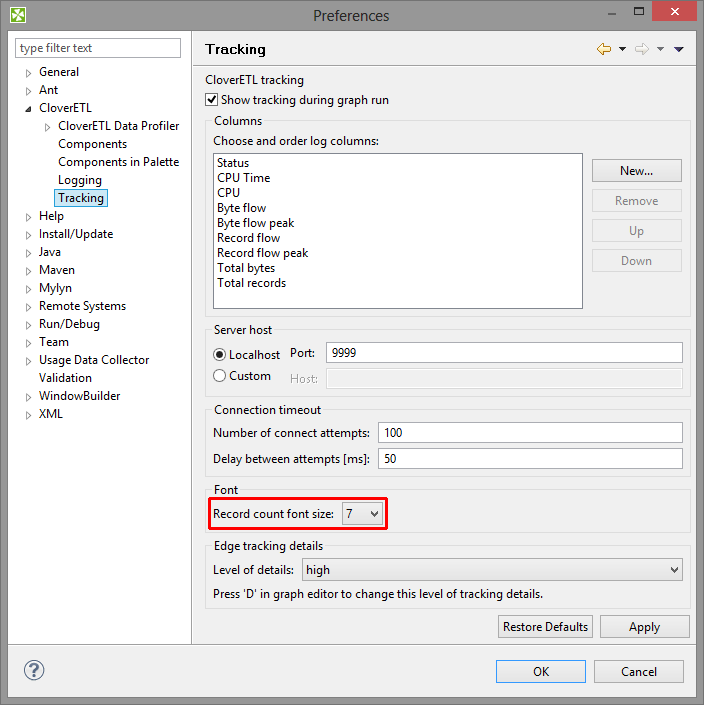
Task: Open the view menu triangle in Tracking header
Action: click(678, 49)
